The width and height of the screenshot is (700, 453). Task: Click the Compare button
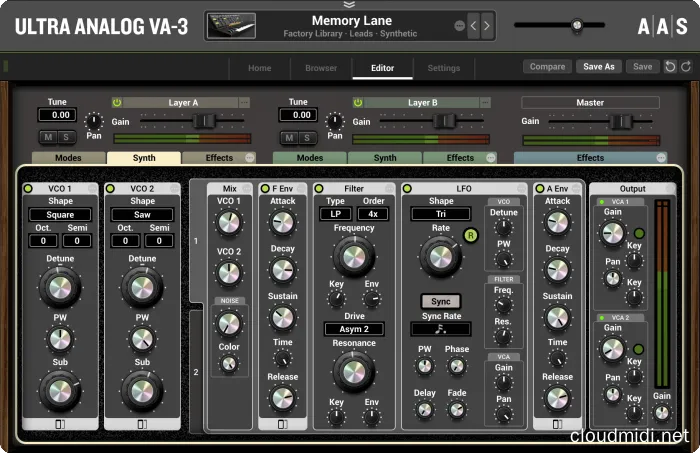[547, 67]
